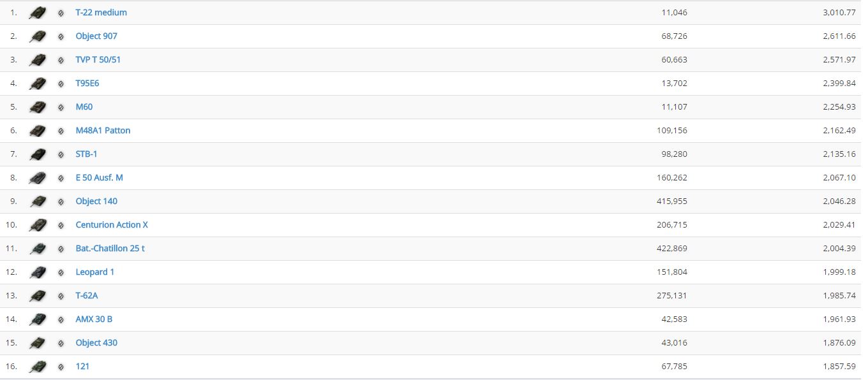This screenshot has width=868, height=380.
Task: Click the tank icon beside TVP T 50/51
Action: 38,60
